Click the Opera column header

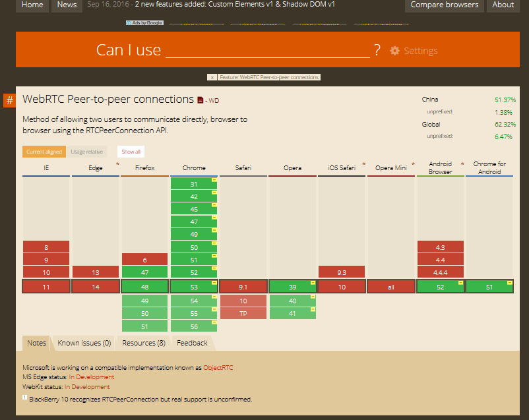click(292, 167)
